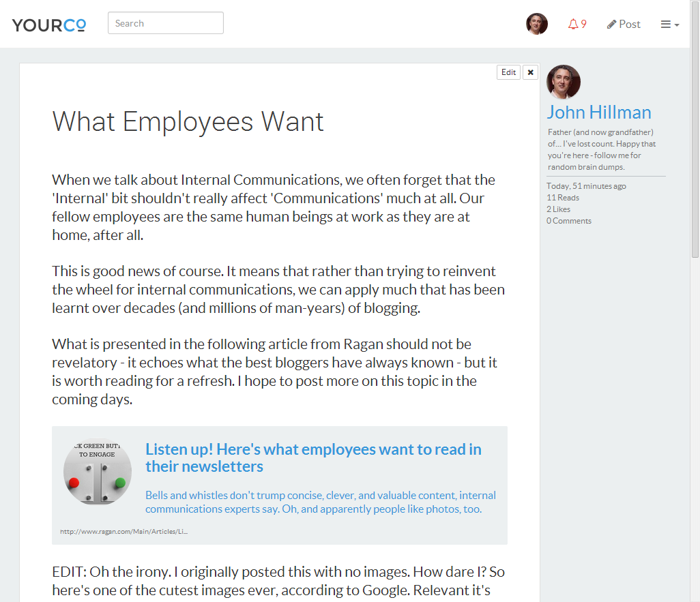700x602 pixels.
Task: Open notifications bell showing 9 alerts
Action: point(577,24)
